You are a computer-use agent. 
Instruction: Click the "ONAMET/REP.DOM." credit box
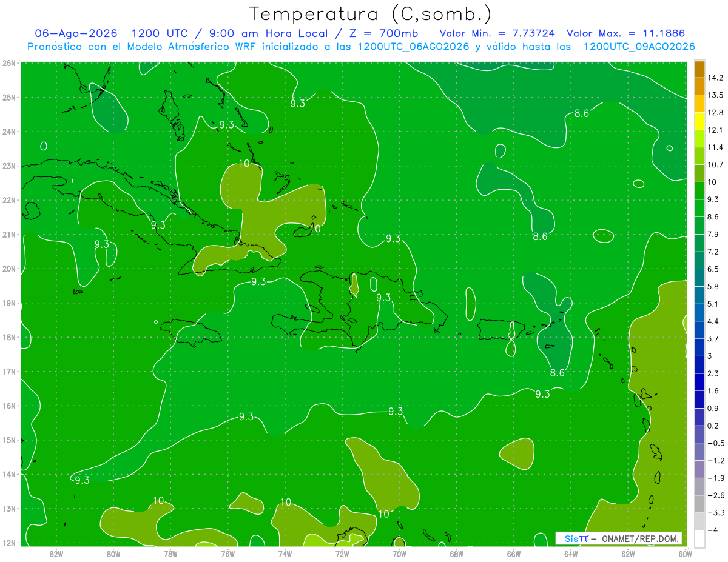point(619,538)
